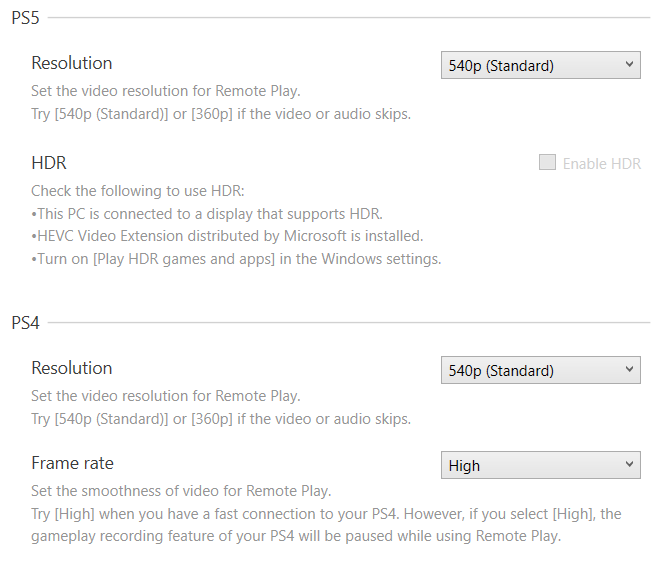Click the Frame rate setting title
The width and height of the screenshot is (668, 571).
[72, 463]
